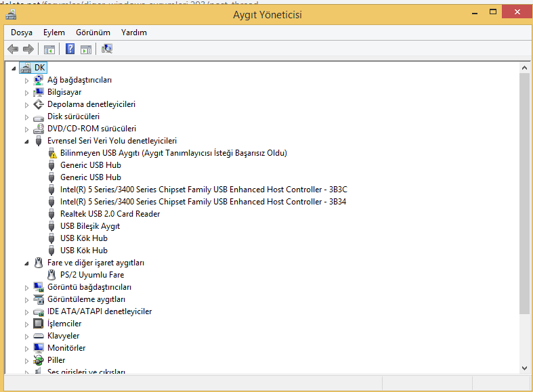Expand Depolama denetleyicileri node arrow

tap(26, 106)
